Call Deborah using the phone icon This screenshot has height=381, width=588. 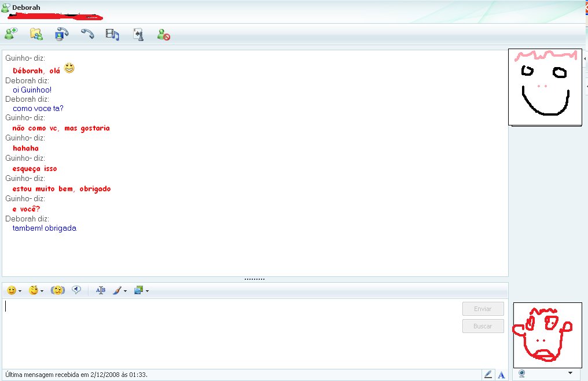point(87,34)
